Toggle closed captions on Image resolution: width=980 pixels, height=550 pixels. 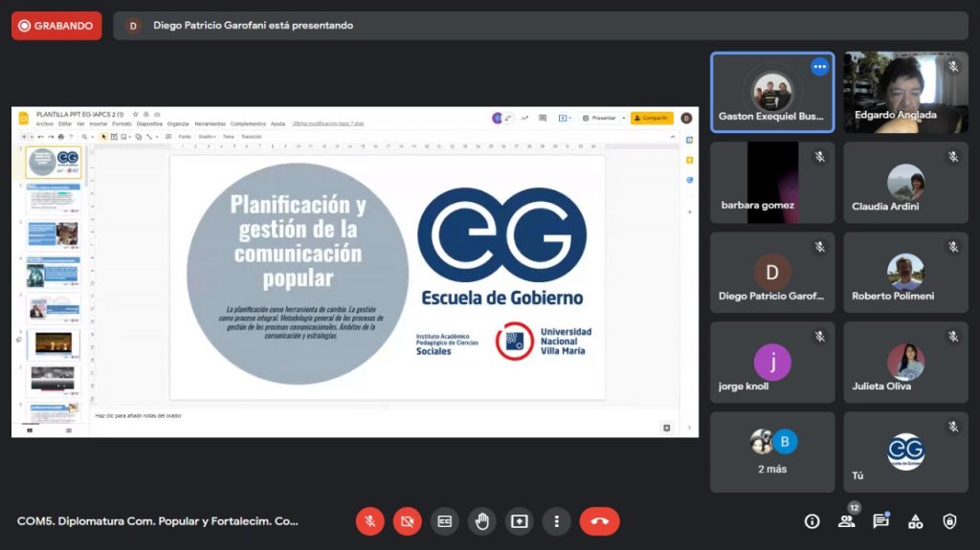point(444,521)
